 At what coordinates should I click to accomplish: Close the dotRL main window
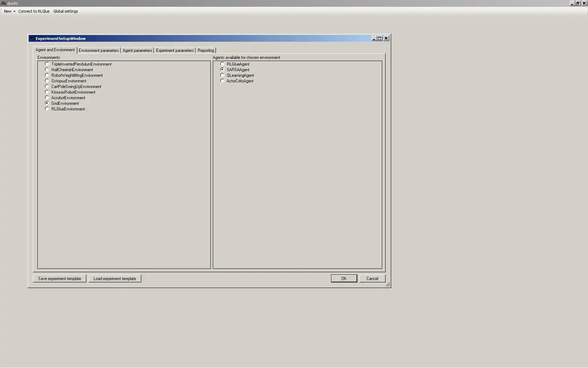pyautogui.click(x=584, y=3)
